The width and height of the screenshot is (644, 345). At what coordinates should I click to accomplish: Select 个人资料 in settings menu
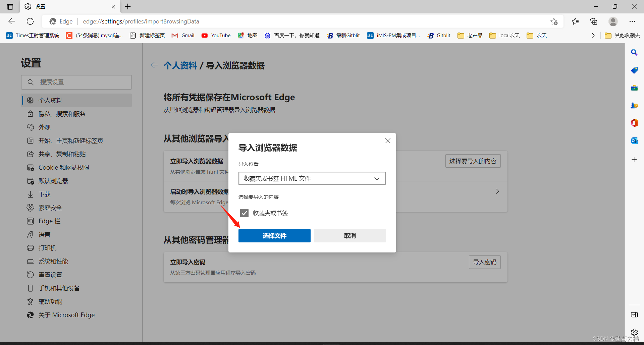click(x=76, y=100)
